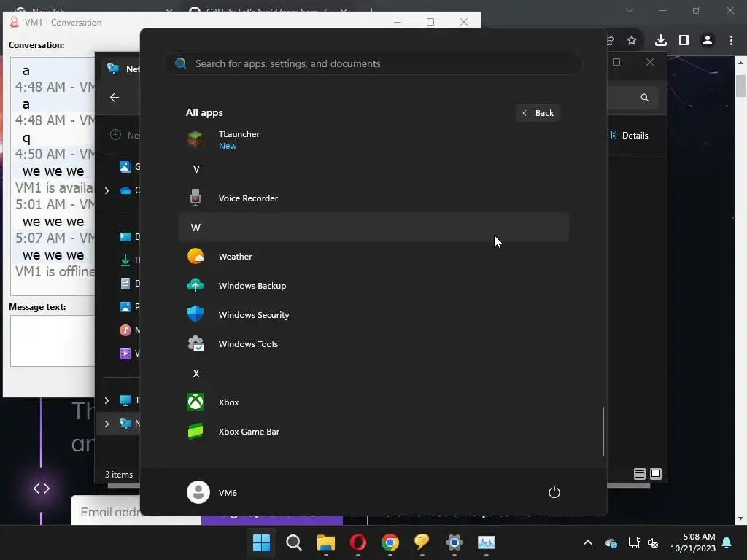747x560 pixels.
Task: Launch Voice Recorder app
Action: (373, 198)
